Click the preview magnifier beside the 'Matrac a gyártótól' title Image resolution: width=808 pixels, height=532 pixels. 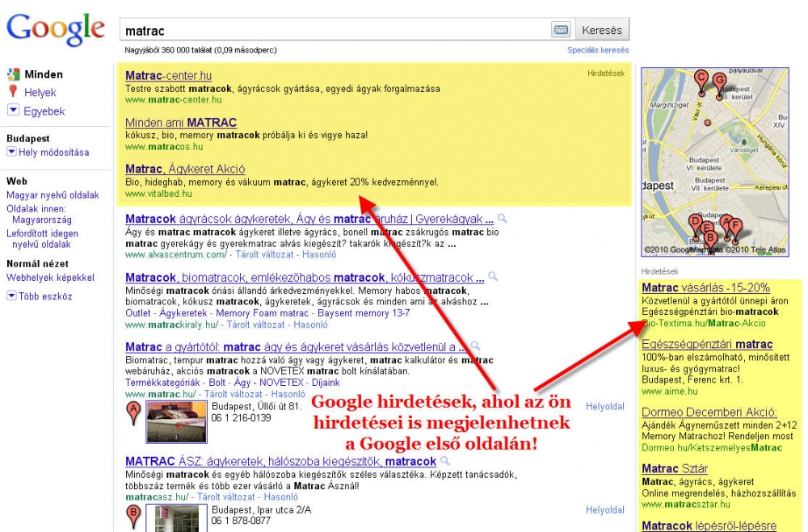pos(475,346)
